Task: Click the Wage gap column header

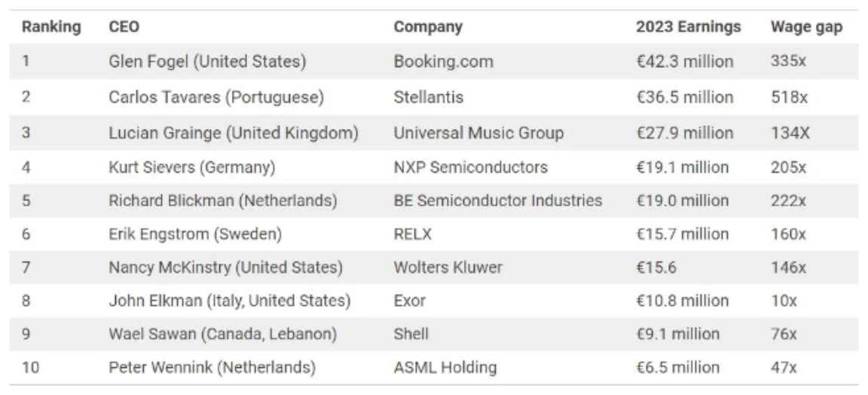Action: (806, 28)
